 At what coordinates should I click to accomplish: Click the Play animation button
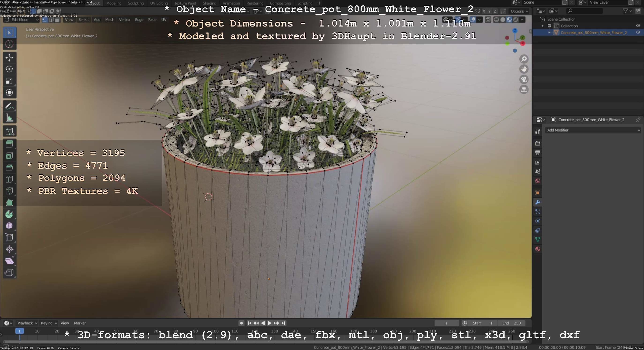click(270, 323)
